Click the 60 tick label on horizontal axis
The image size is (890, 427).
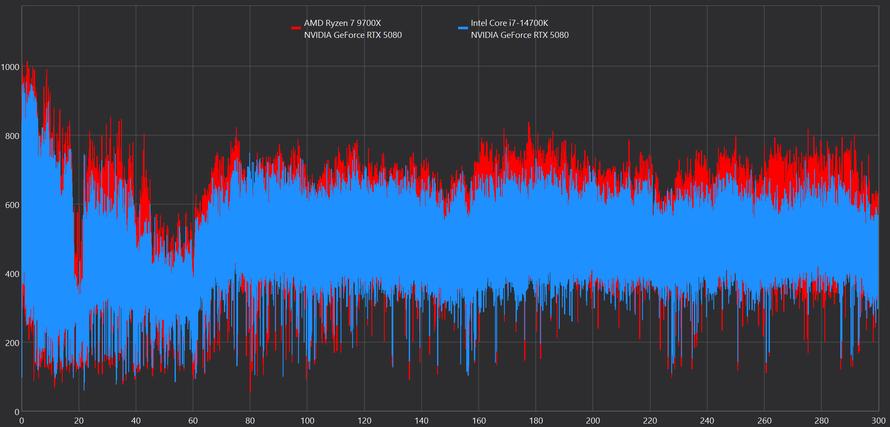click(193, 420)
